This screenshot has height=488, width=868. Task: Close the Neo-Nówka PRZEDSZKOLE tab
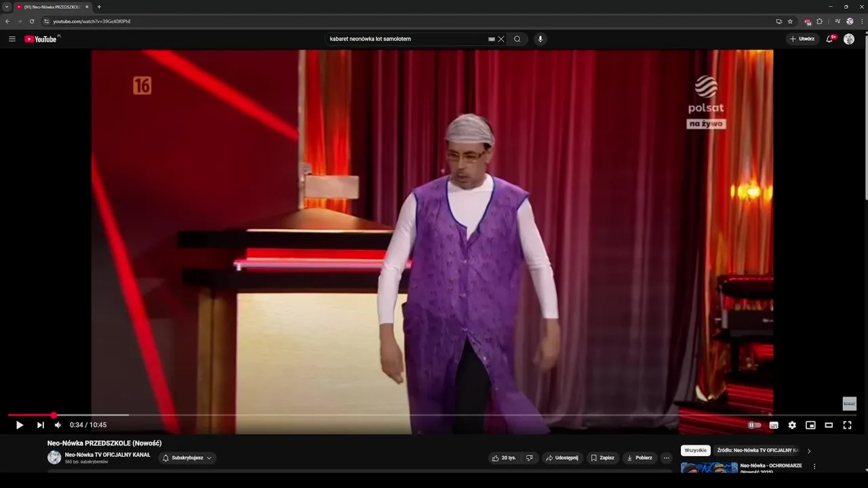(x=87, y=7)
